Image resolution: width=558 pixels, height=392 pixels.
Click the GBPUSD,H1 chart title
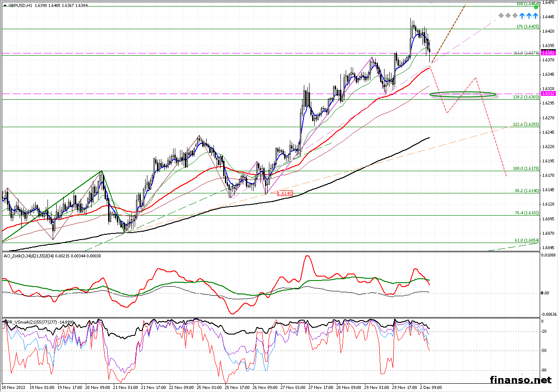coord(20,6)
